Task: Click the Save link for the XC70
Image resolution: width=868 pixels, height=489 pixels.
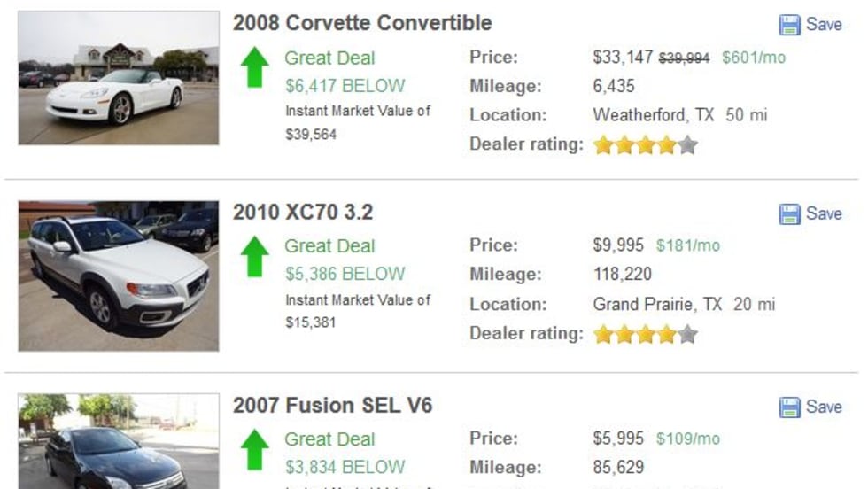Action: point(824,214)
